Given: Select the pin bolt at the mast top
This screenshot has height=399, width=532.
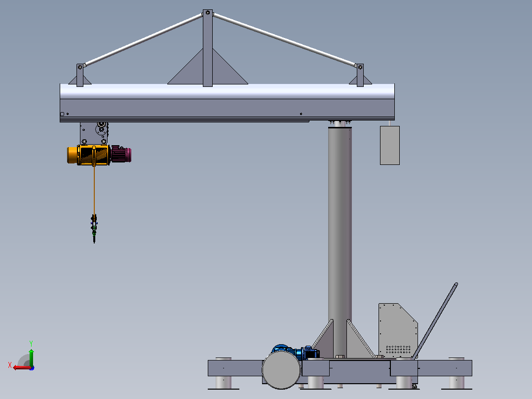Looking at the screenshot, I should pos(208,13).
